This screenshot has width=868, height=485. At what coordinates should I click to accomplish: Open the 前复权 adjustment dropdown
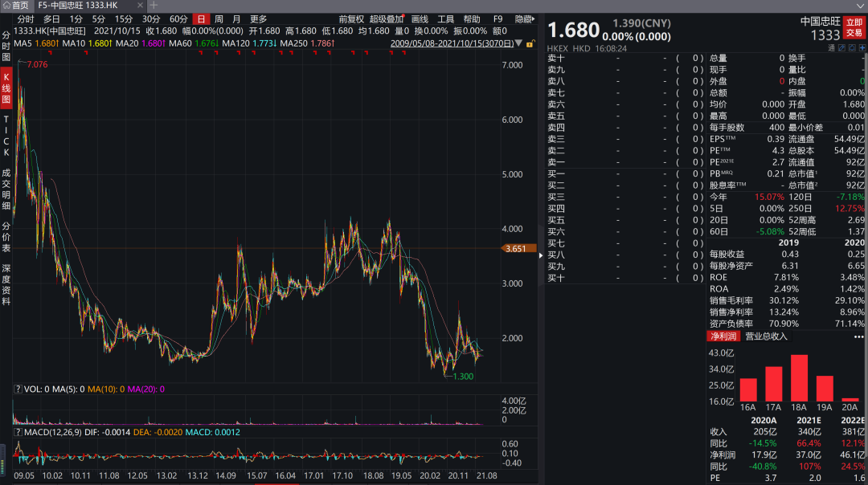point(350,18)
